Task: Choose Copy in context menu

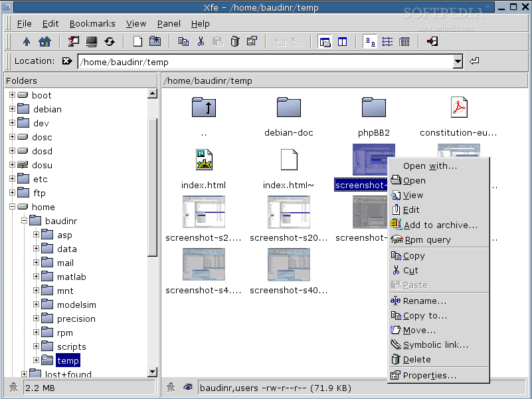Action: pos(438,256)
